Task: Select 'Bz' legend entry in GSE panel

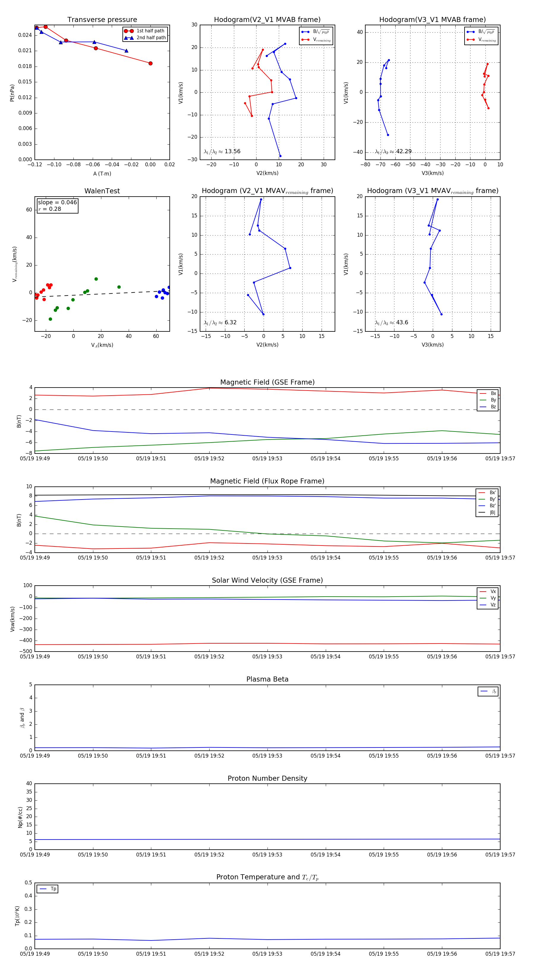Action: point(488,407)
